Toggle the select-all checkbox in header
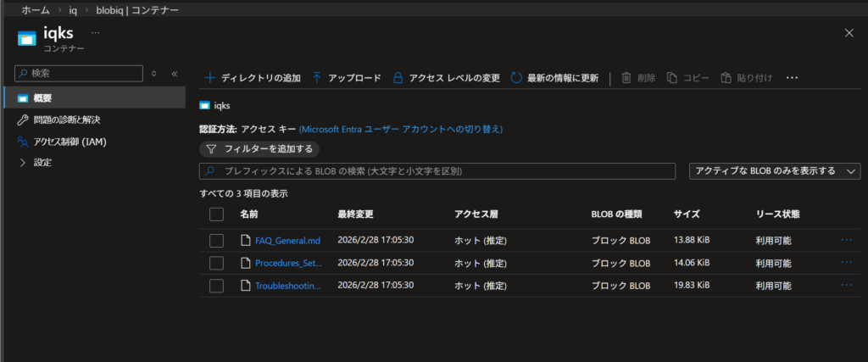This screenshot has width=868, height=362. point(216,214)
